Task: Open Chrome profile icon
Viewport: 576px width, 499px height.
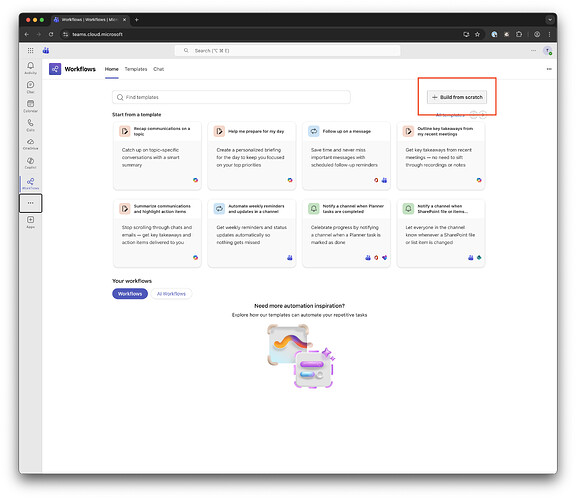Action: click(537, 34)
